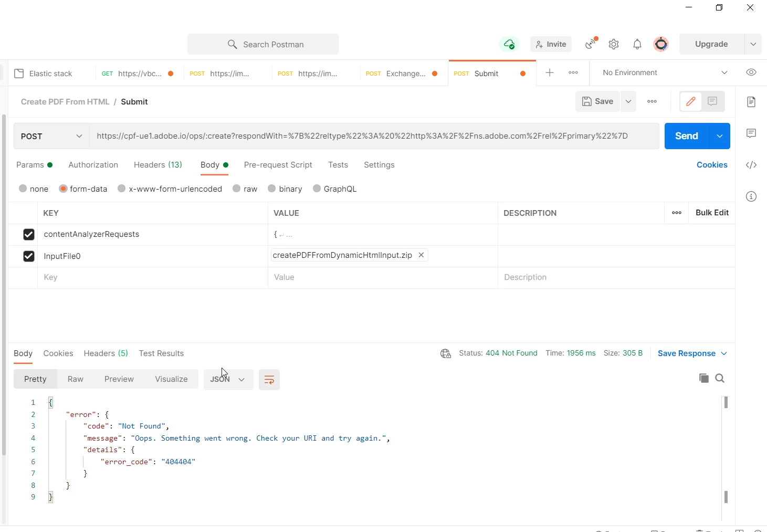This screenshot has height=532, width=767.
Task: Open the Test Results tab
Action: coord(161,353)
